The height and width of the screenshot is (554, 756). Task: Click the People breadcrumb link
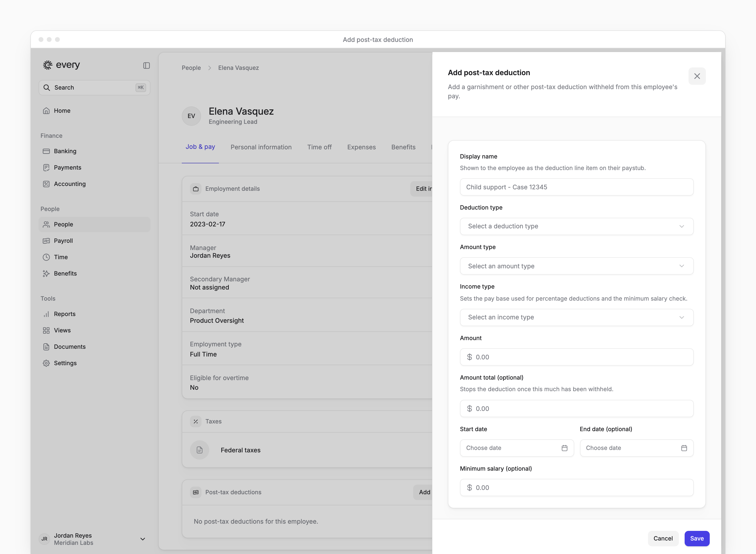pos(191,68)
